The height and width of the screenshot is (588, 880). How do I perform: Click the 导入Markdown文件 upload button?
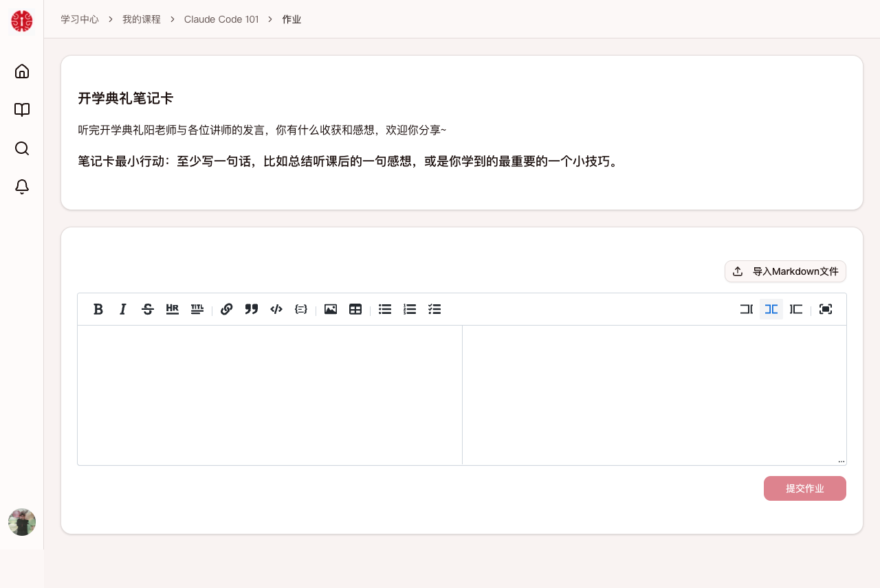click(785, 271)
